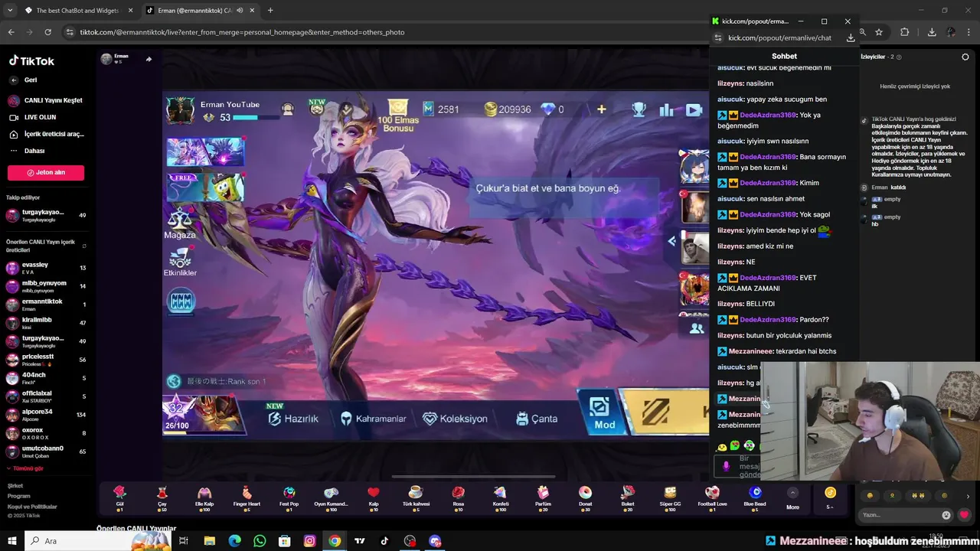Image resolution: width=980 pixels, height=551 pixels.
Task: Refresh suggested CANLI creators list
Action: (x=83, y=246)
